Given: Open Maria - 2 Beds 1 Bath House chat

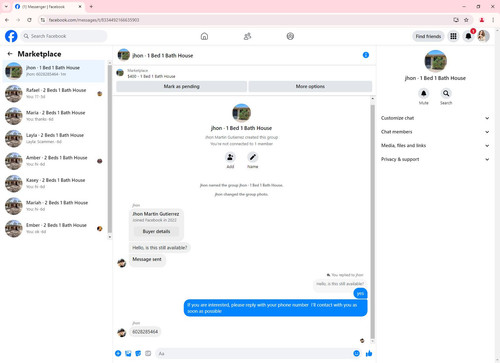Looking at the screenshot, I should pyautogui.click(x=54, y=116).
